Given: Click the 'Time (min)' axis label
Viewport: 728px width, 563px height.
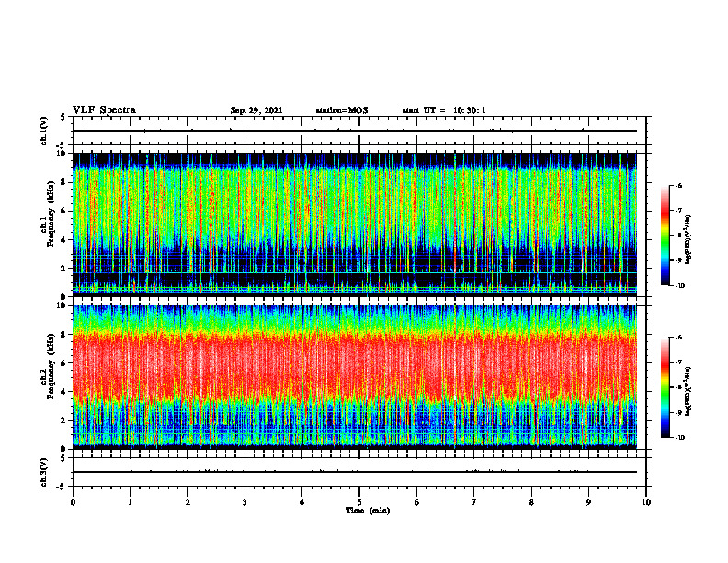Looking at the screenshot, I should pyautogui.click(x=368, y=511).
